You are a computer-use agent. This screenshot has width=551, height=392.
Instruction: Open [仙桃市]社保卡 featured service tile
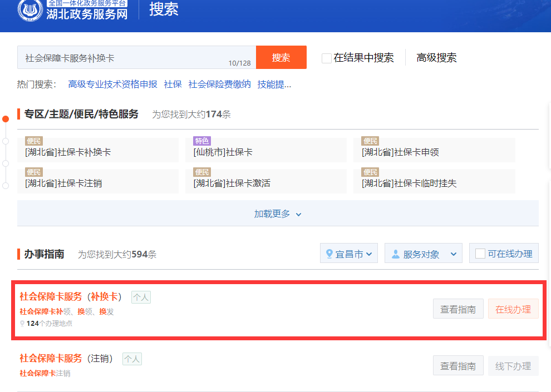point(265,151)
